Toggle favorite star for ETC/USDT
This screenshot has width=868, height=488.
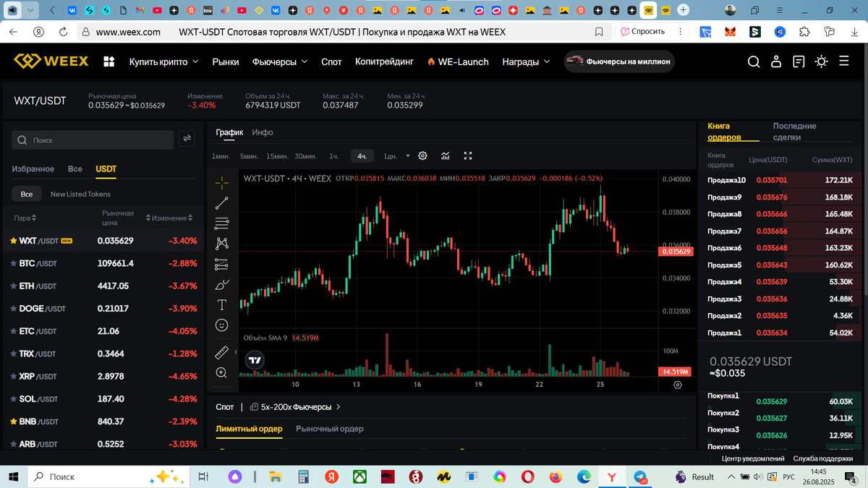click(13, 330)
